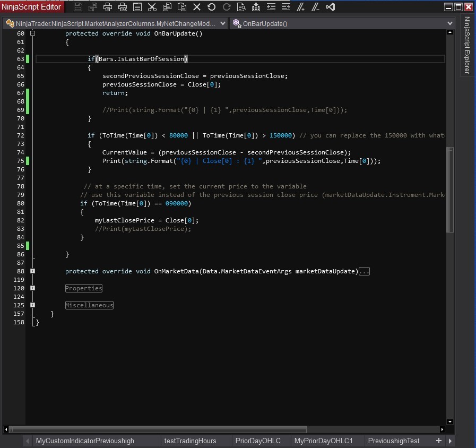
Task: Click the Print Preview icon
Action: pyautogui.click(x=123, y=7)
